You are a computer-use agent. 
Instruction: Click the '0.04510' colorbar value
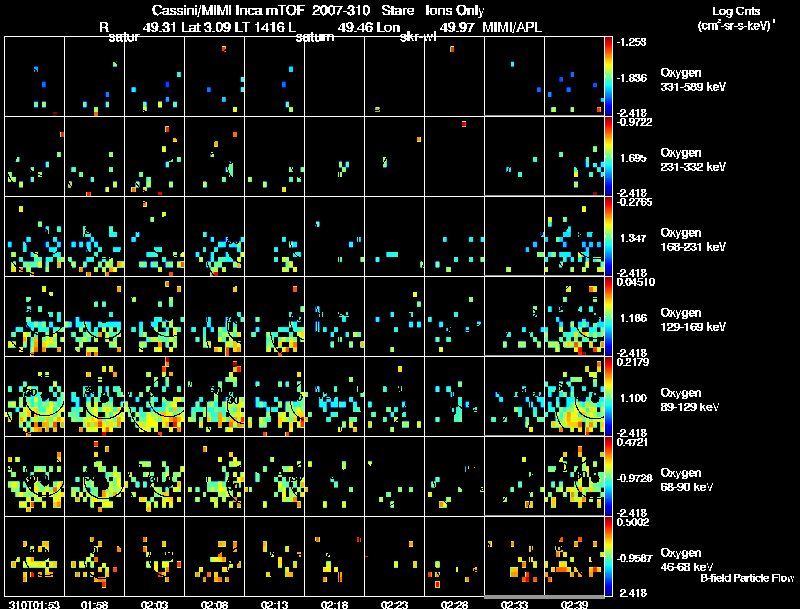click(x=636, y=282)
